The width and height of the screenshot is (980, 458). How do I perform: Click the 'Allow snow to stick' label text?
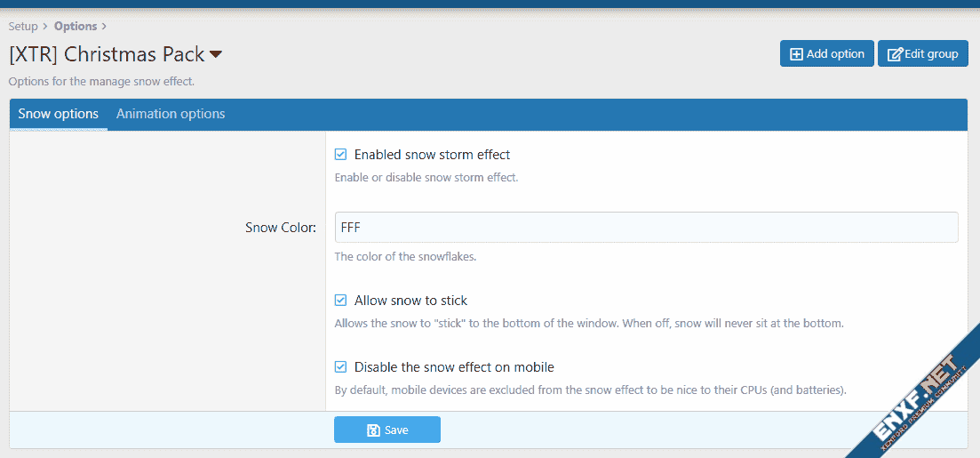[410, 301]
